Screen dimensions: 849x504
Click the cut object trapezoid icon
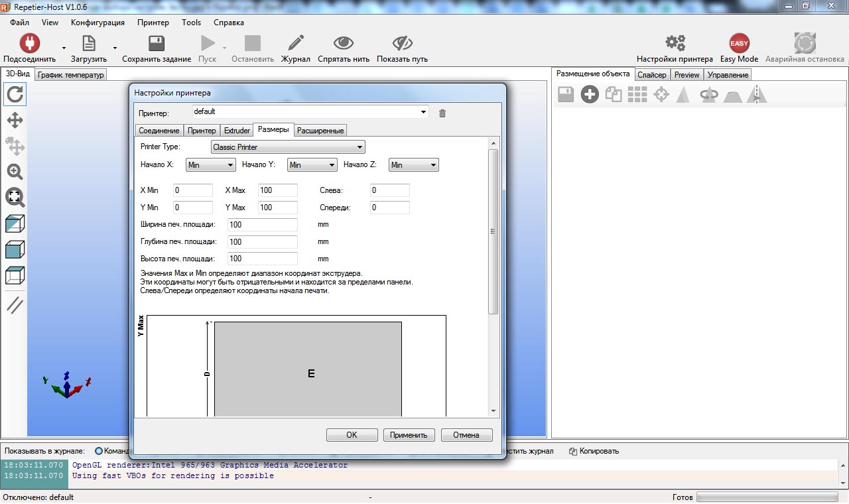click(733, 96)
